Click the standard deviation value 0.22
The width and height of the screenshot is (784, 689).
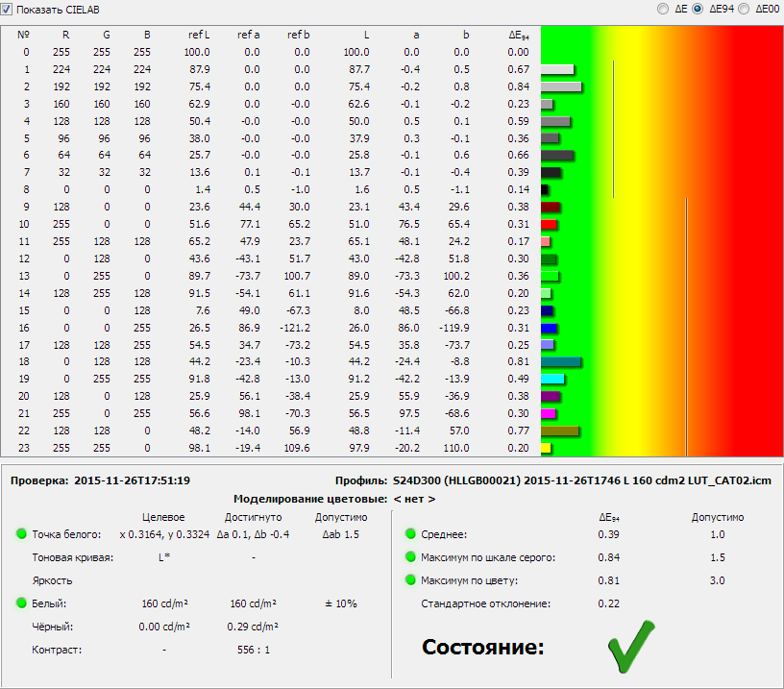tap(608, 603)
